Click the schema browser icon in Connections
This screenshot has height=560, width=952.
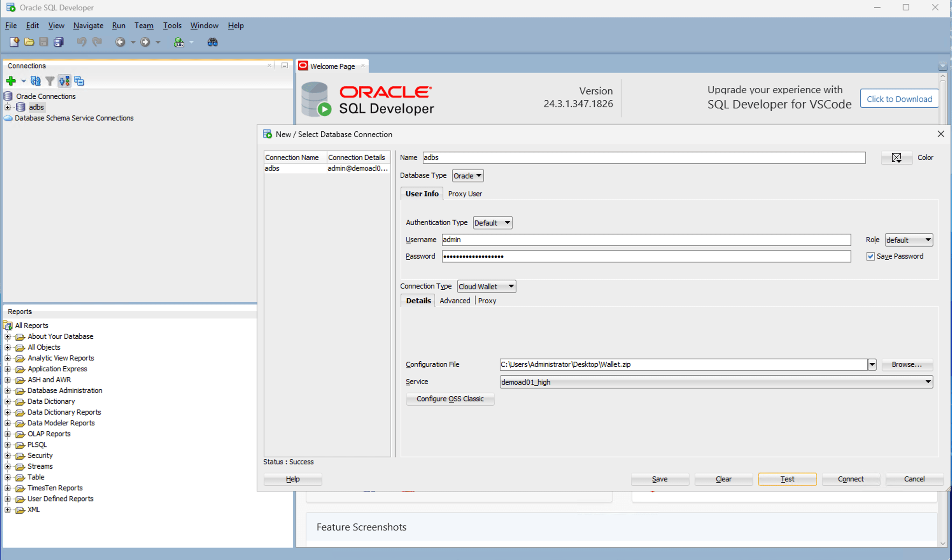64,81
